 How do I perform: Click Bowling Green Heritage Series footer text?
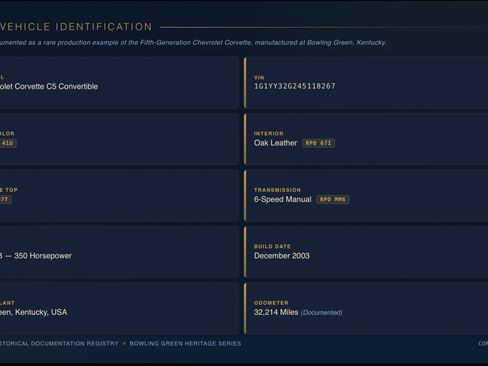click(185, 343)
